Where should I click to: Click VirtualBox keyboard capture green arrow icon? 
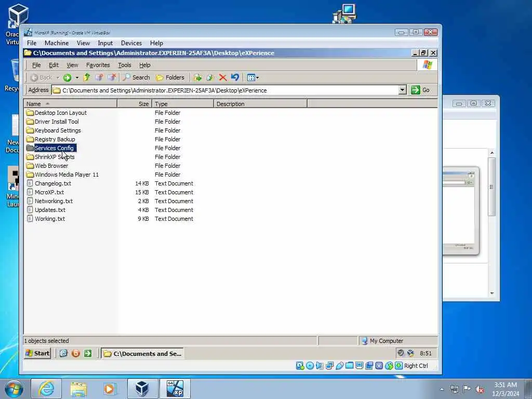399,365
